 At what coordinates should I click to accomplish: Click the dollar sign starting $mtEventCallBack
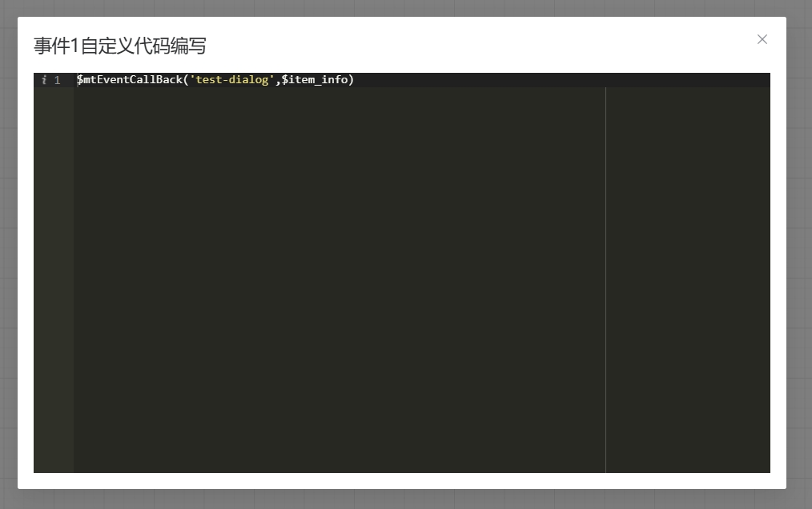pyautogui.click(x=80, y=80)
